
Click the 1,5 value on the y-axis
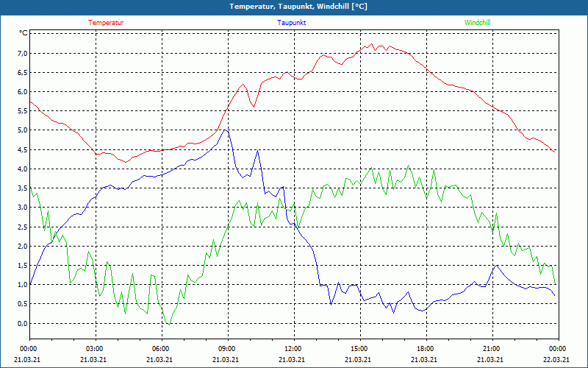click(x=24, y=266)
